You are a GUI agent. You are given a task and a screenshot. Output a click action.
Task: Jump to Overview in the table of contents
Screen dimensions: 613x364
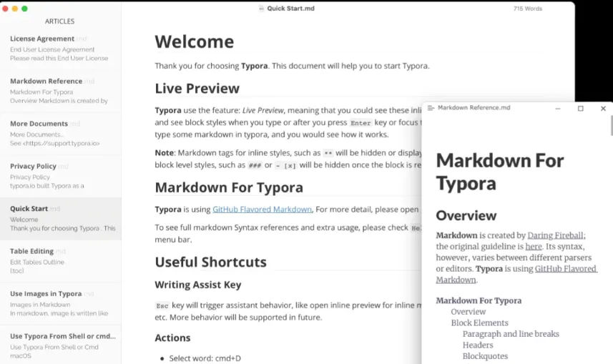click(468, 312)
